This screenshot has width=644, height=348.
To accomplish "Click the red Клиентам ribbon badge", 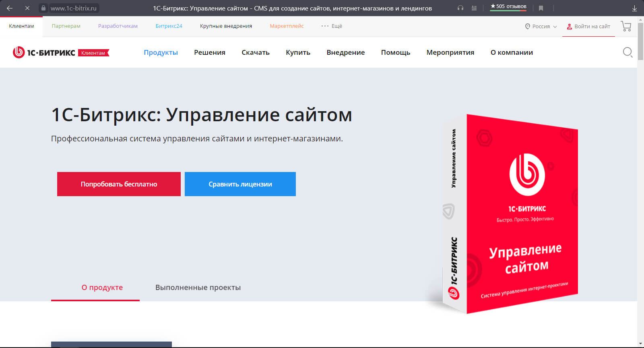I will [93, 53].
